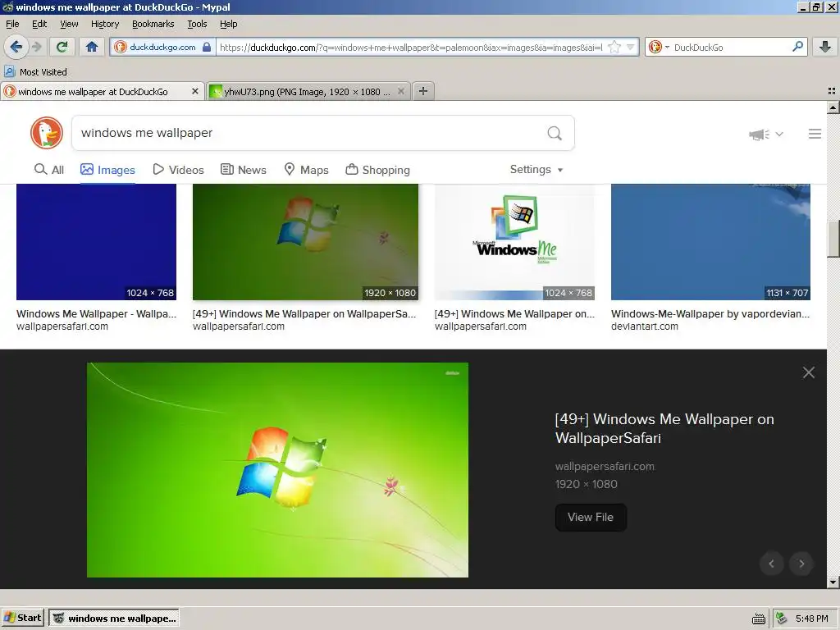Switch to Shopping results

click(x=377, y=170)
